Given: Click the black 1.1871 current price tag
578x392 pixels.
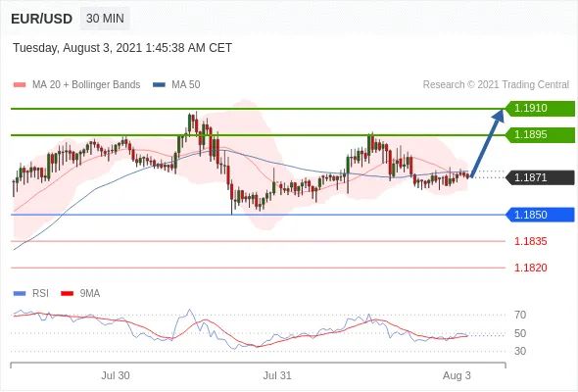Looking at the screenshot, I should click(x=540, y=177).
